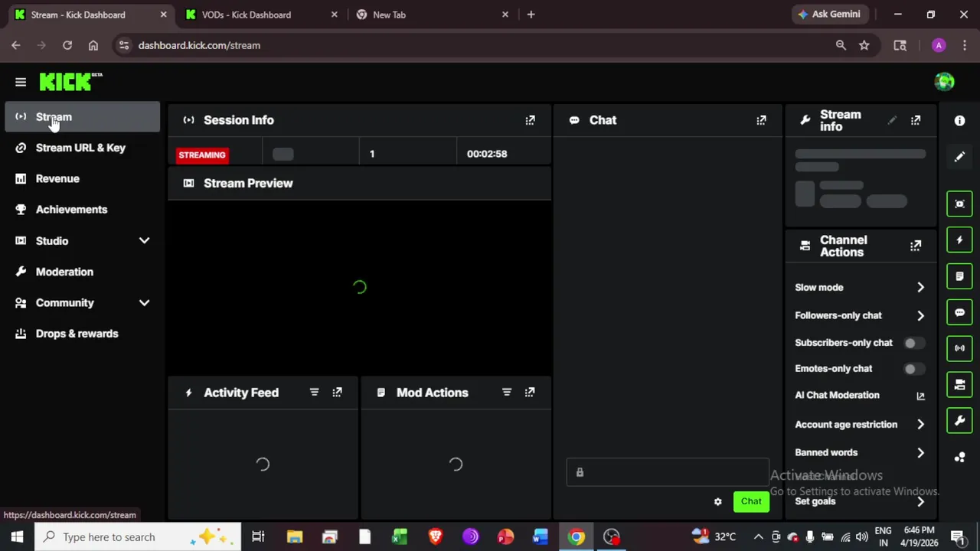The height and width of the screenshot is (551, 980).
Task: Open Mod Actions filter options
Action: pyautogui.click(x=506, y=393)
